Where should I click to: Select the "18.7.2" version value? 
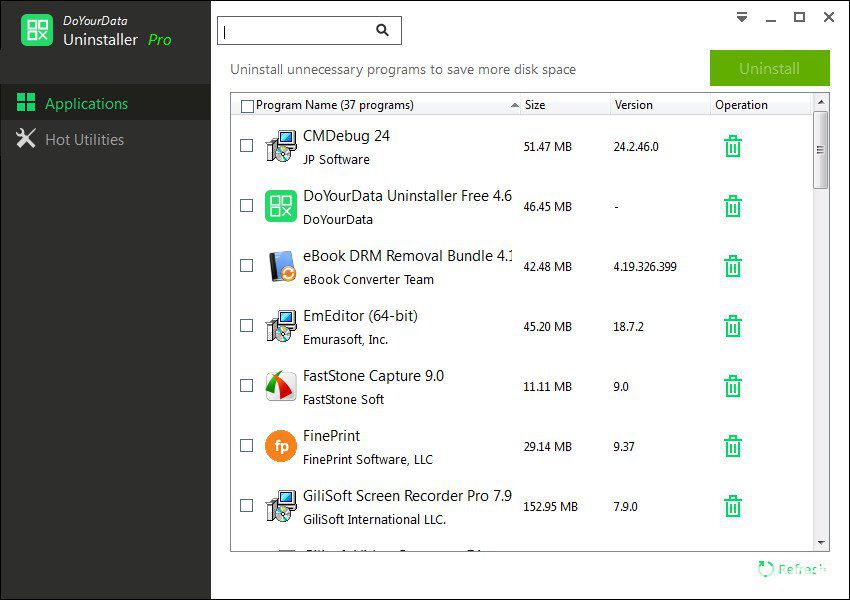click(628, 327)
